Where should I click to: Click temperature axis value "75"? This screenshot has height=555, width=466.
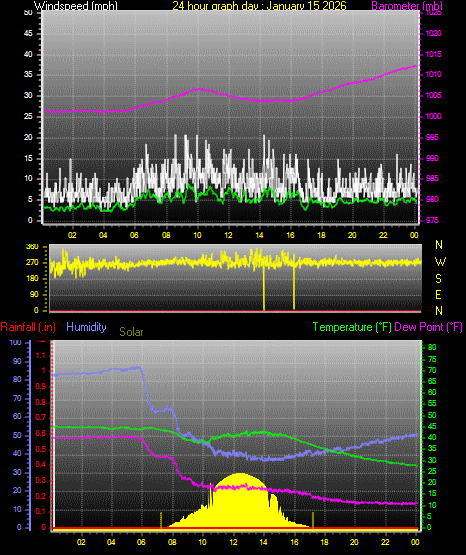tap(432, 359)
